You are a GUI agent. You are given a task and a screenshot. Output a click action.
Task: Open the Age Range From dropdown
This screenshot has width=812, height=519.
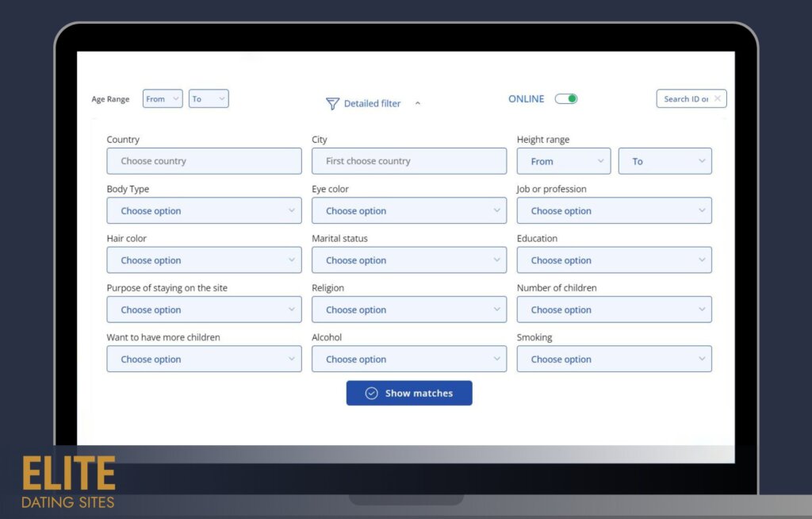162,98
